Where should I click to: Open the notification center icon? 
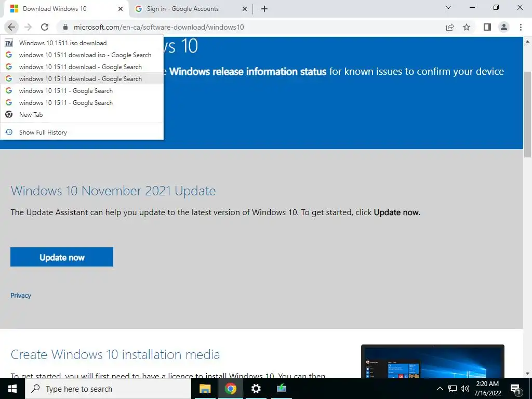coord(516,389)
